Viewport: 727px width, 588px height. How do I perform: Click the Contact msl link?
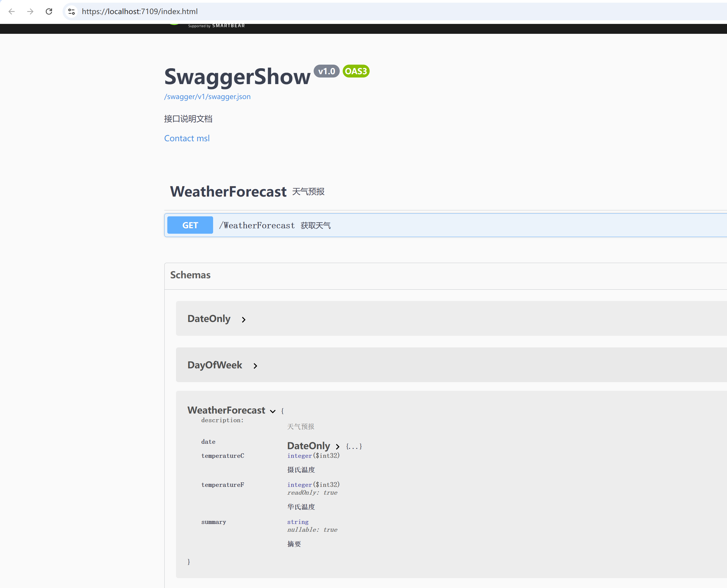tap(187, 138)
